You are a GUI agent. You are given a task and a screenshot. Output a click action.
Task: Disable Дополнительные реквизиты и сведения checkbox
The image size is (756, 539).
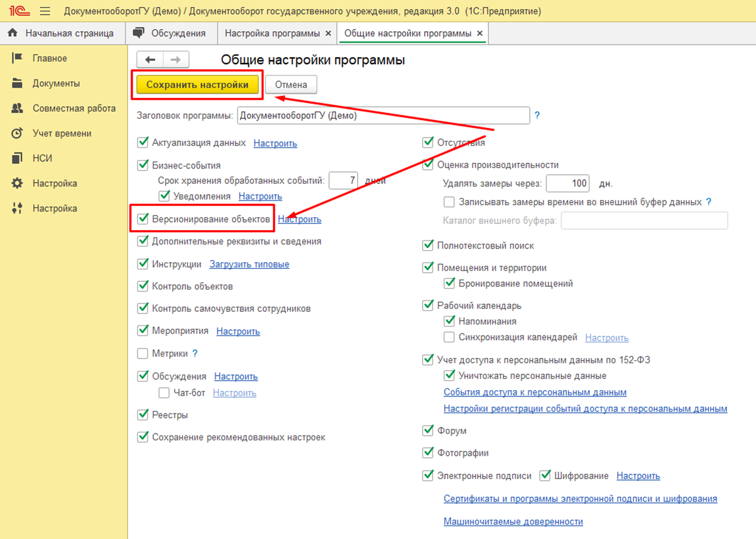(143, 241)
